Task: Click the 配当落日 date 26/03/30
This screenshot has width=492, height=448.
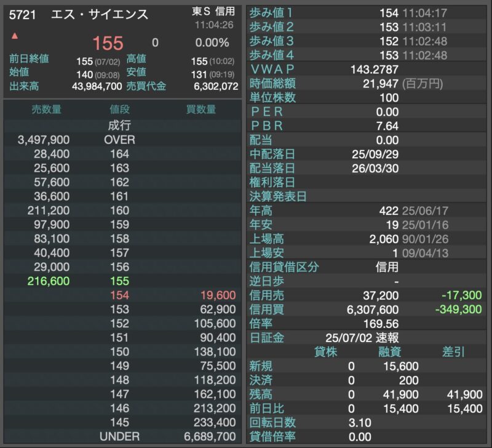Action: 375,169
